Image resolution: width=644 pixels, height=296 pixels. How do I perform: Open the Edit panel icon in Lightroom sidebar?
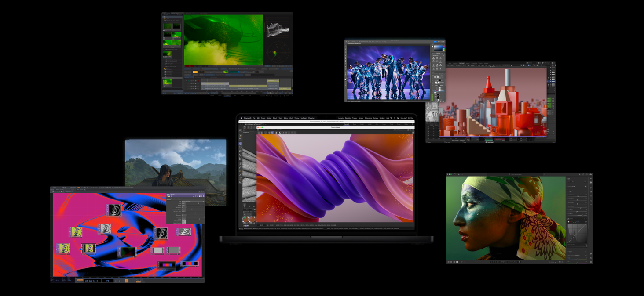click(591, 183)
